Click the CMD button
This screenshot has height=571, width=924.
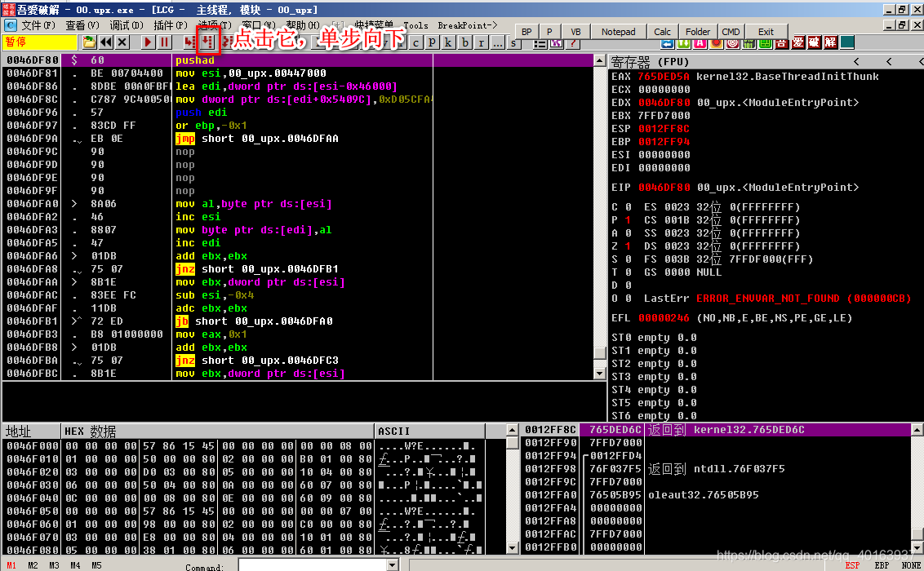(x=731, y=32)
